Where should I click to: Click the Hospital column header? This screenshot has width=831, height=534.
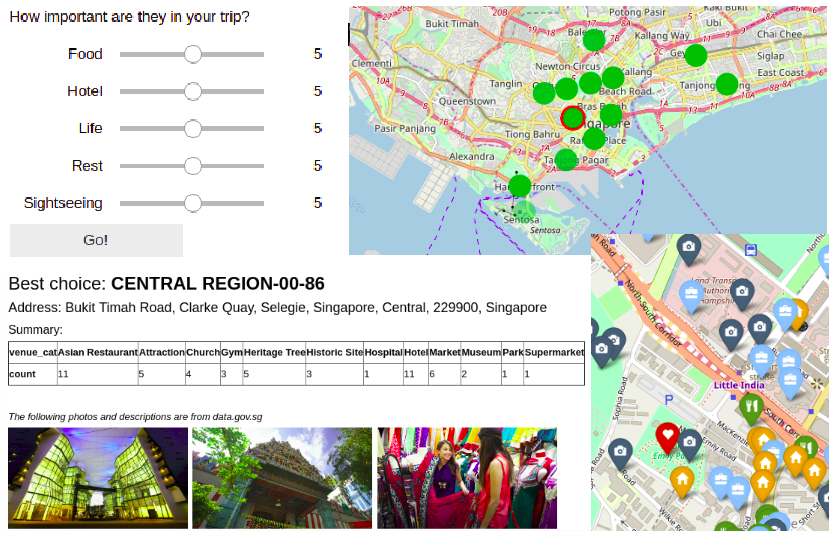[x=383, y=352]
